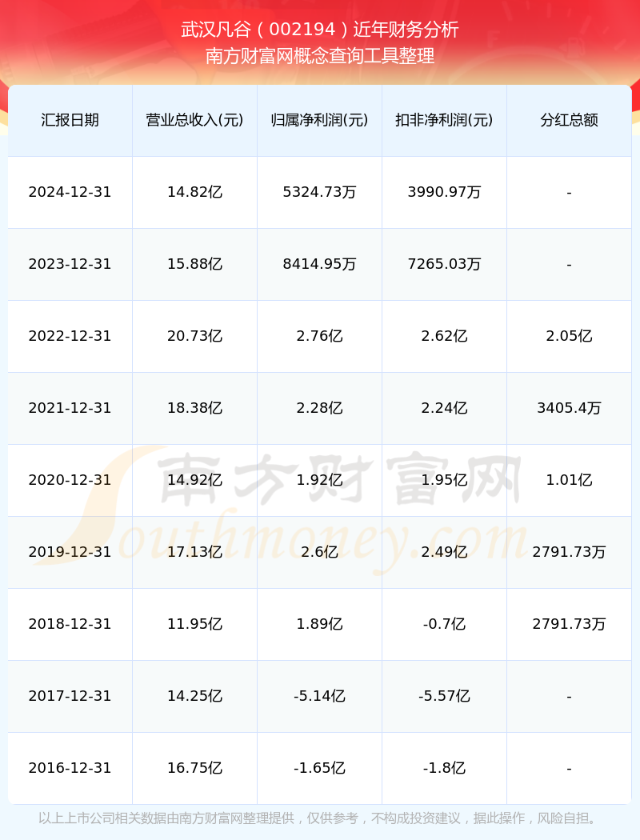The width and height of the screenshot is (640, 840).
Task: Select the 2.05亿 dividend cell
Action: click(x=569, y=336)
